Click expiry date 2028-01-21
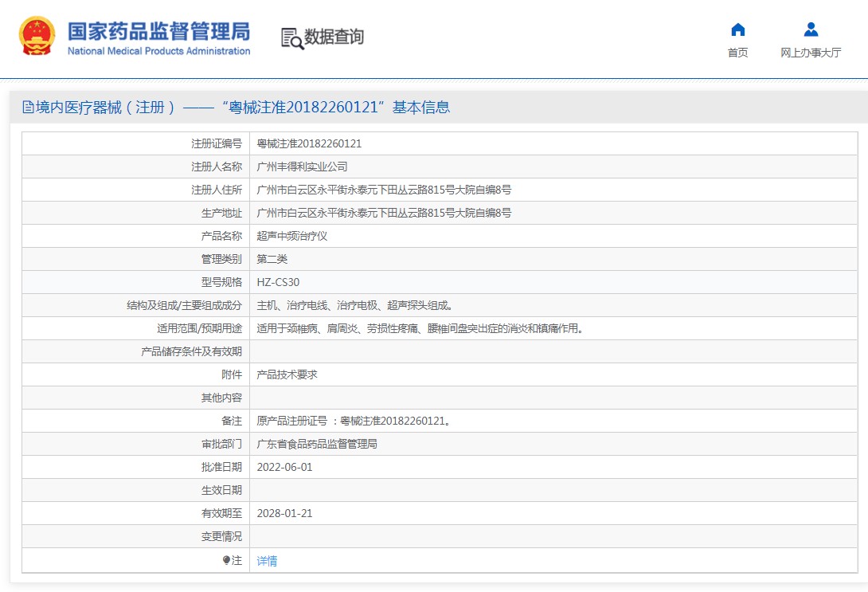The height and width of the screenshot is (592, 868). [284, 514]
